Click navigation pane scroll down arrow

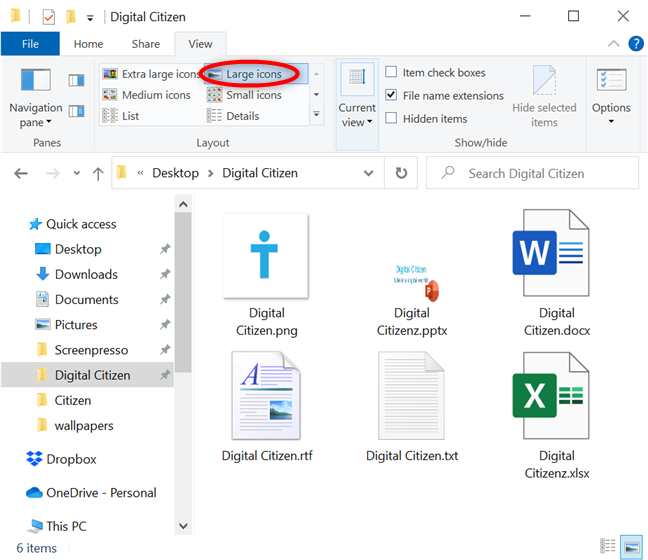tap(183, 526)
